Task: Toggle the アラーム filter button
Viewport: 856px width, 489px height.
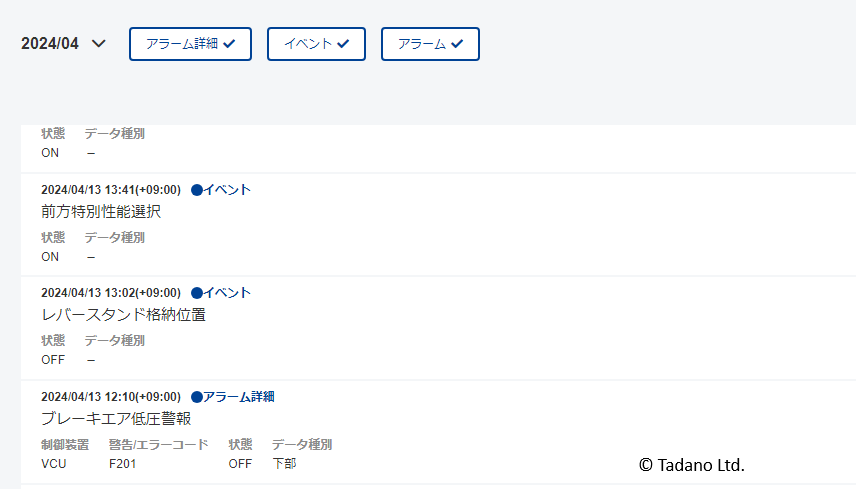Action: click(430, 44)
